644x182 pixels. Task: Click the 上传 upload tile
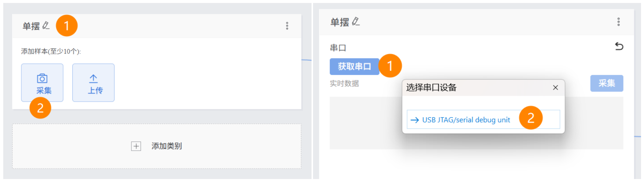tap(93, 83)
